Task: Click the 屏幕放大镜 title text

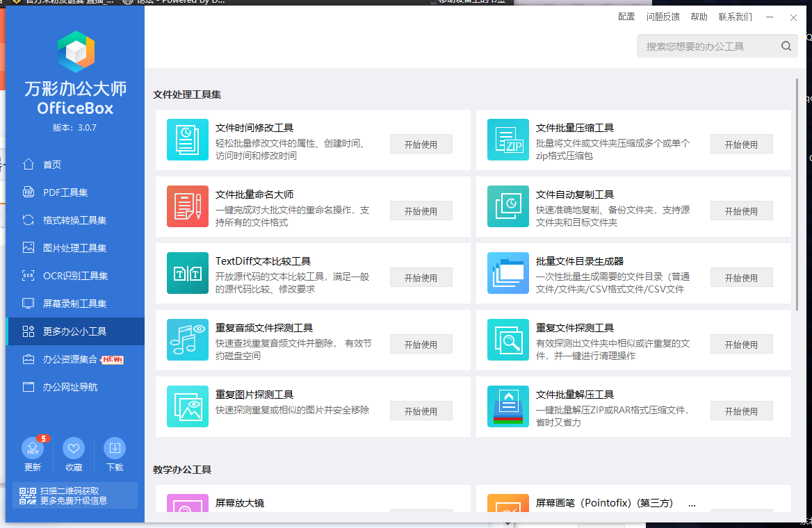Action: coord(240,502)
